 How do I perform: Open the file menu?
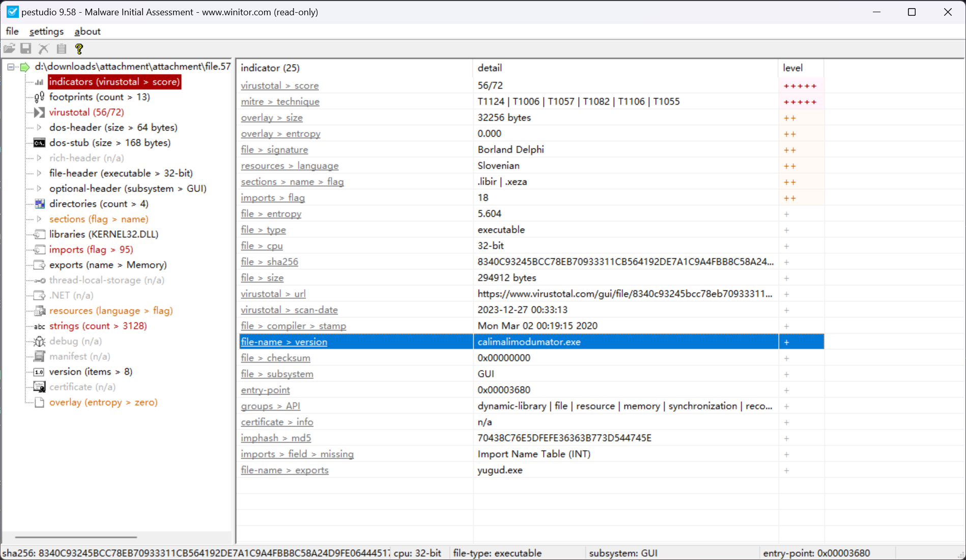[x=12, y=32]
